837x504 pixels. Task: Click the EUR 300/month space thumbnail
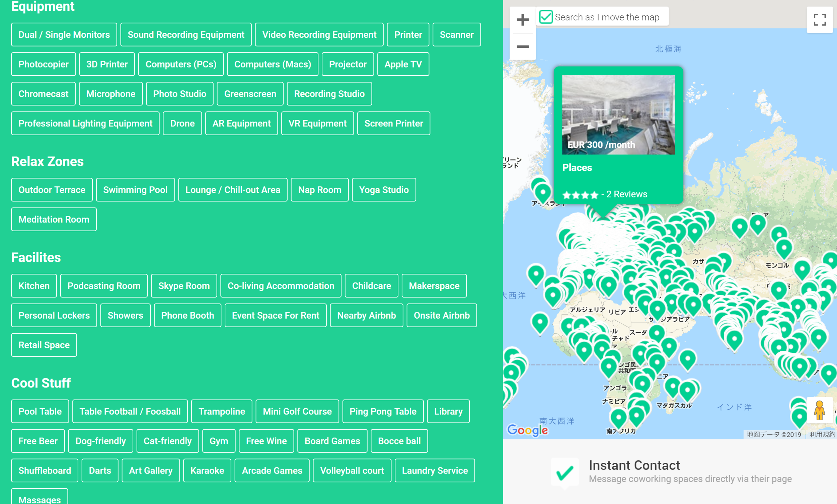click(618, 114)
